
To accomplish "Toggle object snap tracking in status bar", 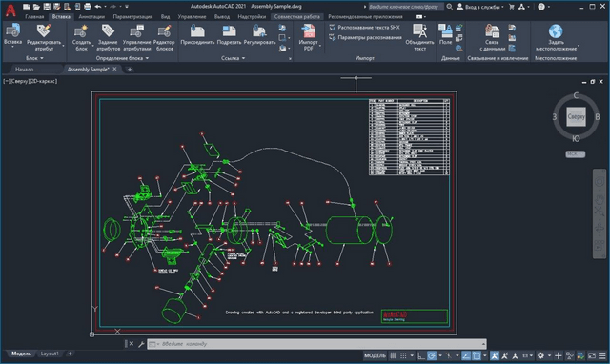I will pos(466,355).
